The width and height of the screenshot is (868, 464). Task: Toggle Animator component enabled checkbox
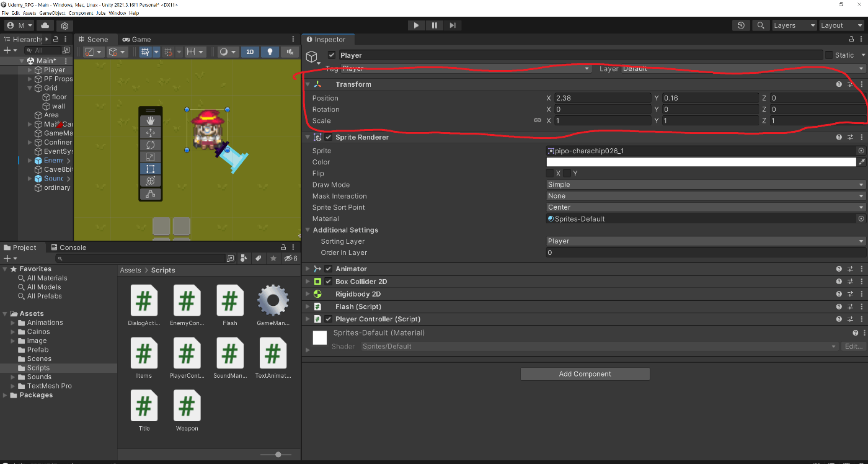[x=329, y=269]
